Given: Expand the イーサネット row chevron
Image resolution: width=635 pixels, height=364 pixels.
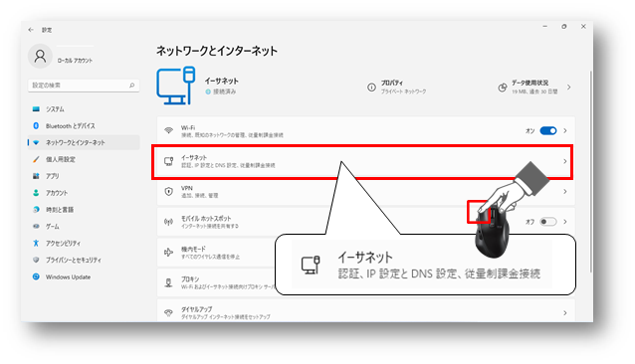Looking at the screenshot, I should (565, 161).
